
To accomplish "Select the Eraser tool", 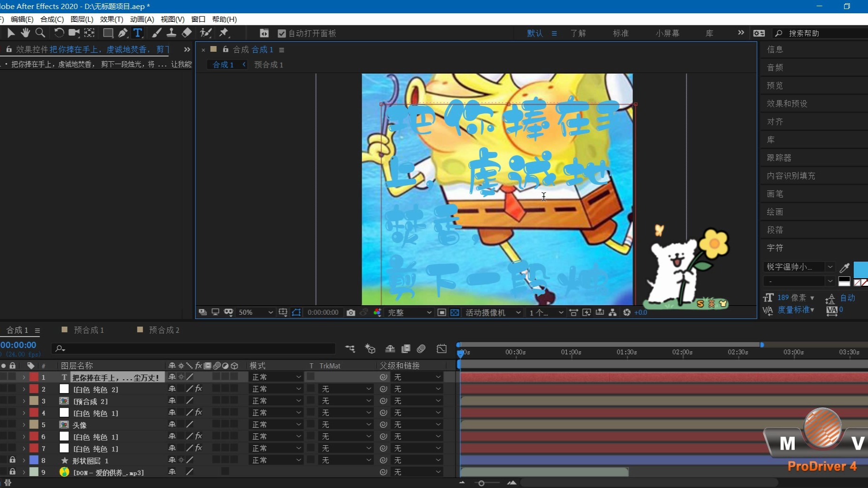I will [x=187, y=33].
